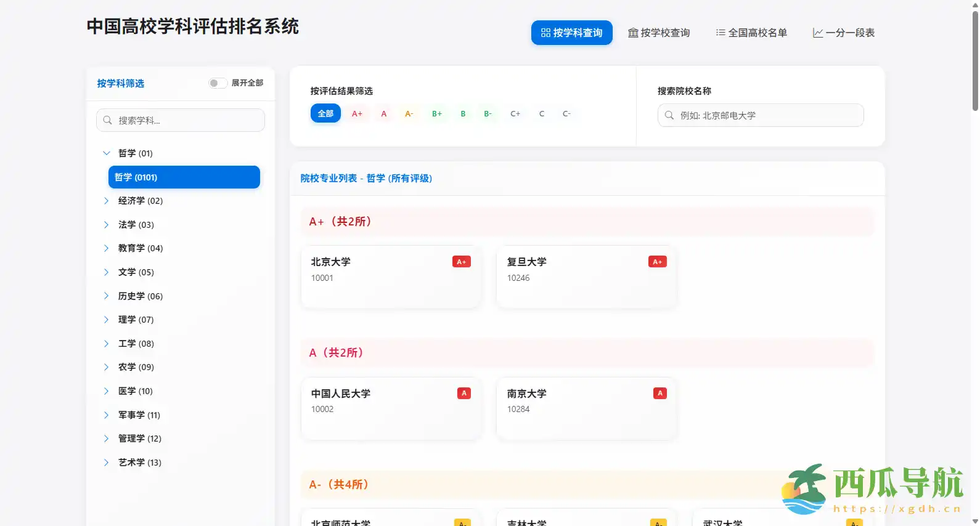This screenshot has width=980, height=526.
Task: Open the 中国人民大学 school card
Action: pyautogui.click(x=390, y=408)
